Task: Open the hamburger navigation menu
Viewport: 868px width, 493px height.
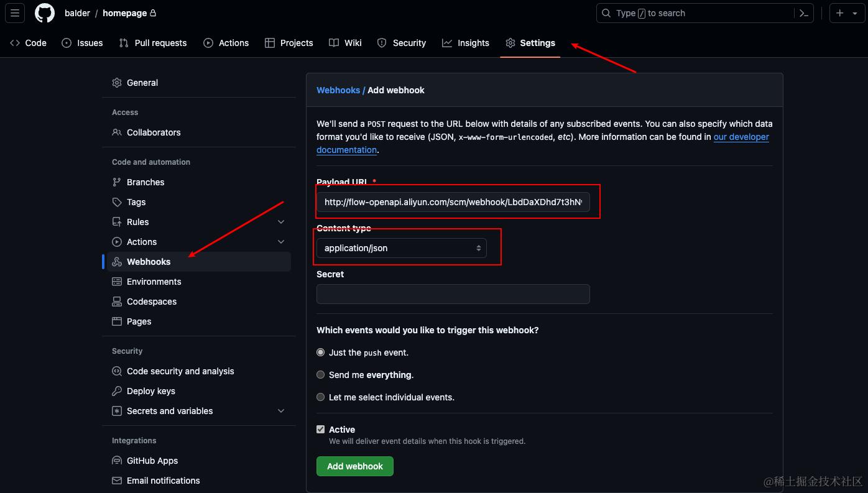Action: (x=15, y=13)
